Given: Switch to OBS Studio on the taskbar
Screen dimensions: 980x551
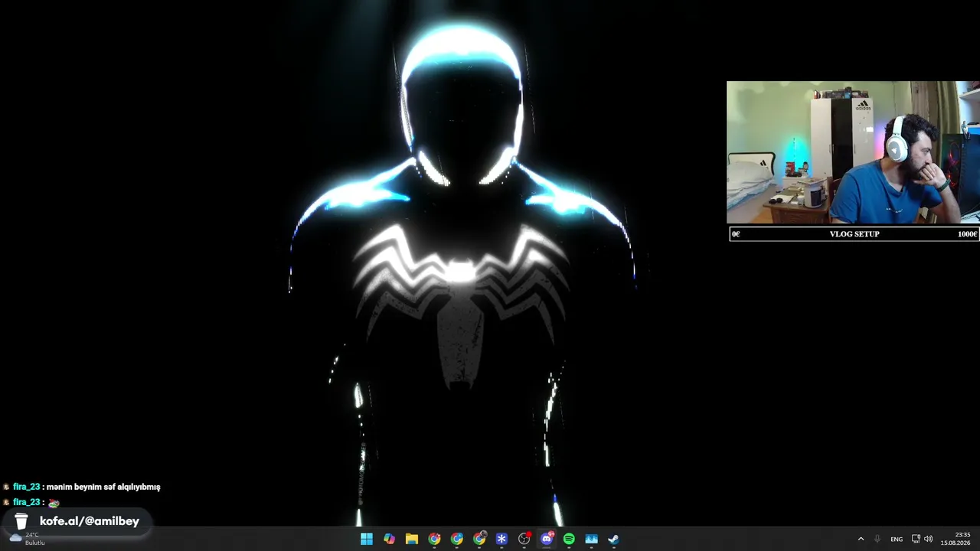Looking at the screenshot, I should [524, 539].
